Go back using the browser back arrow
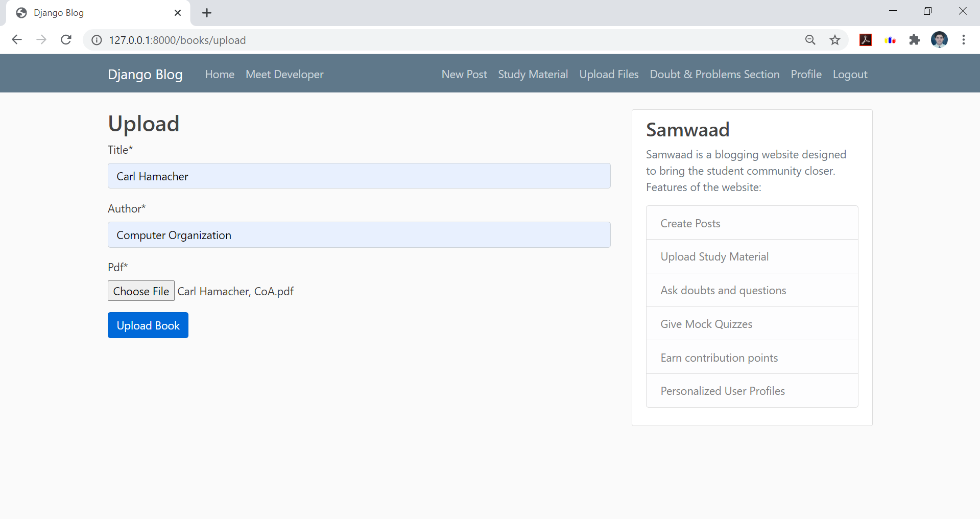The height and width of the screenshot is (519, 980). tap(17, 40)
